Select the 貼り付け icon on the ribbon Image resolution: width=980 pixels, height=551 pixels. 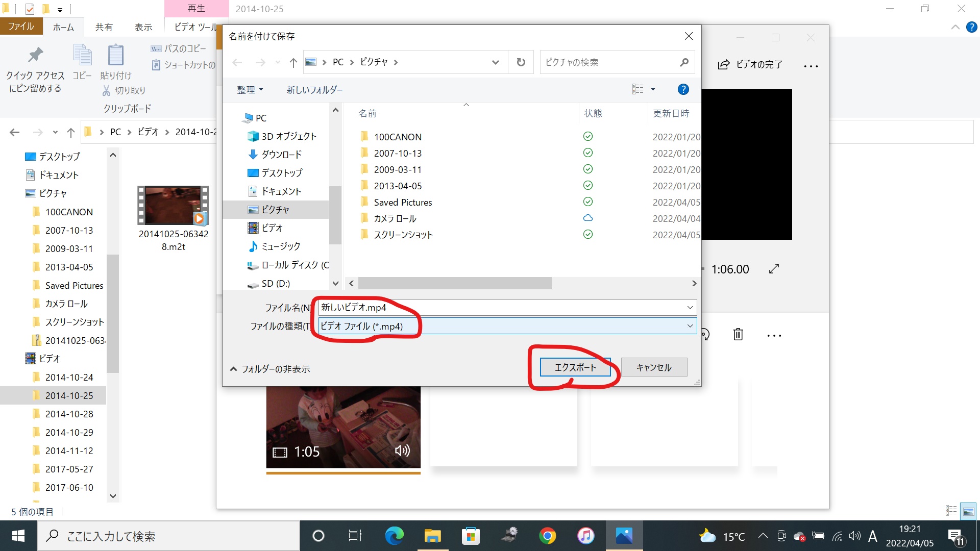[115, 61]
